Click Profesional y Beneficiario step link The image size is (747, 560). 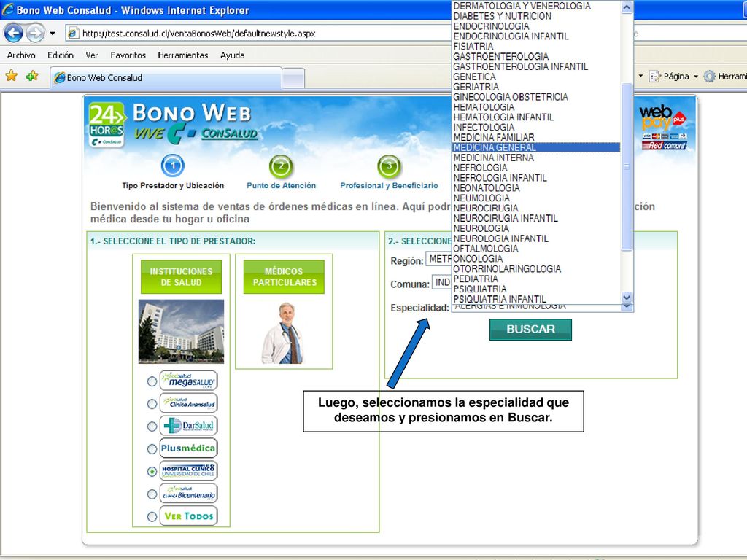coord(389,186)
